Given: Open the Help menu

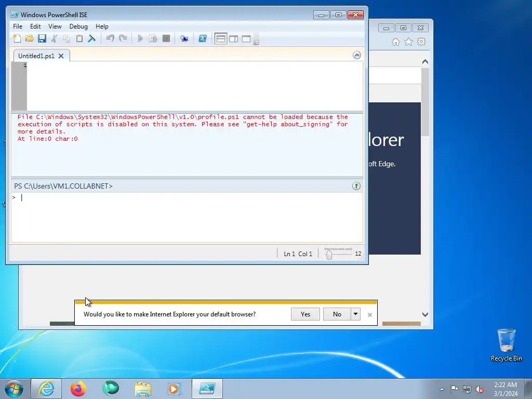Looking at the screenshot, I should [x=102, y=26].
